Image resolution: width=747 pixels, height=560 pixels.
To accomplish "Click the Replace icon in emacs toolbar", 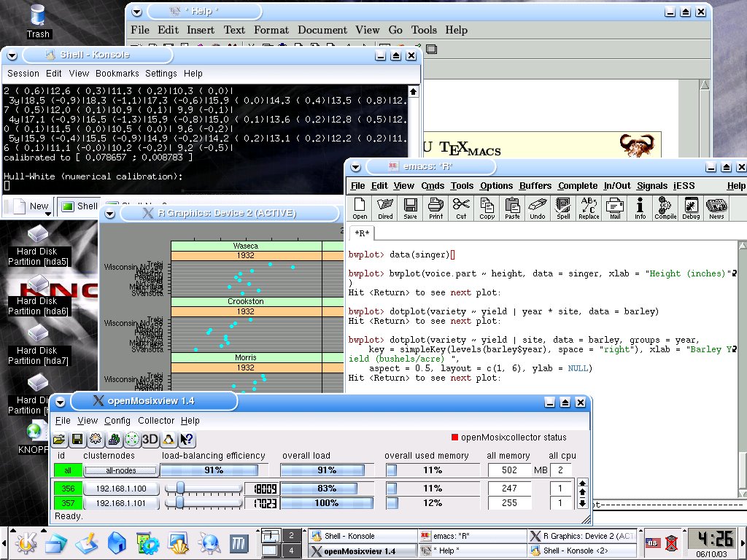I will [589, 208].
